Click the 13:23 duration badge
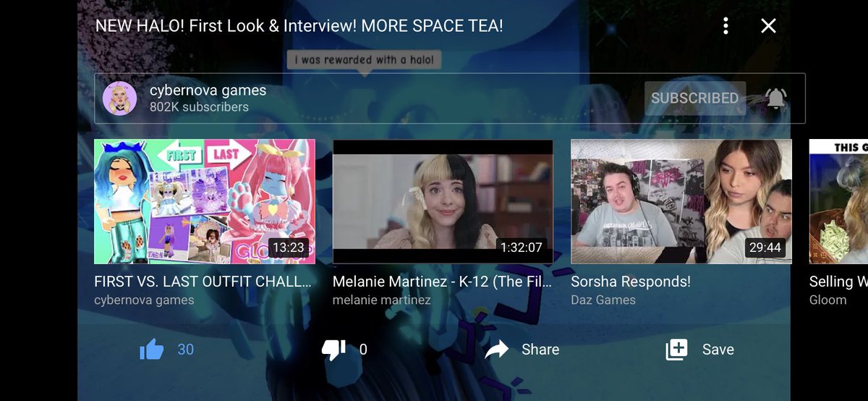Image resolution: width=868 pixels, height=401 pixels. [x=288, y=248]
